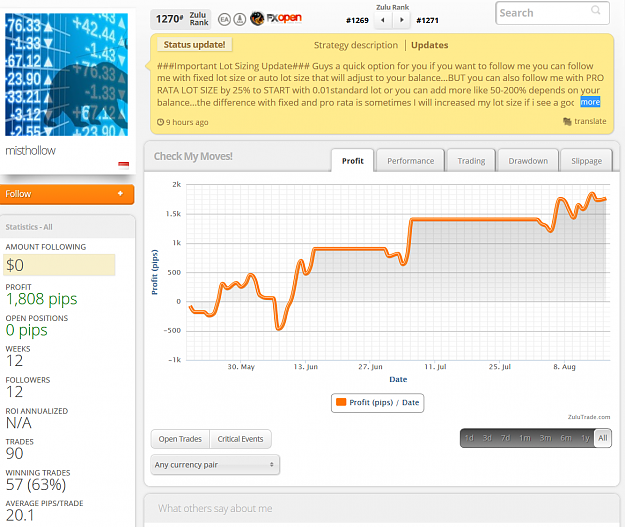Click the #1271 rank link
The width and height of the screenshot is (625, 527).
(x=427, y=20)
